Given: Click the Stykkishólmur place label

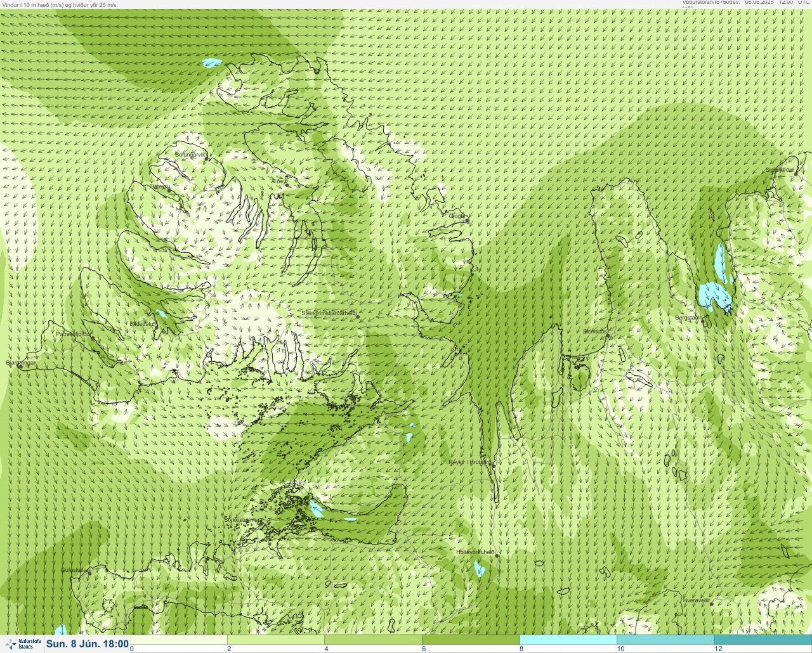Looking at the screenshot, I should pos(242,520).
